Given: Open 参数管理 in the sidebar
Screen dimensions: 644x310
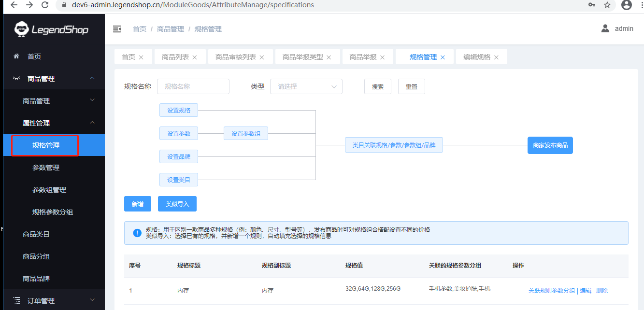Looking at the screenshot, I should click(x=46, y=168).
